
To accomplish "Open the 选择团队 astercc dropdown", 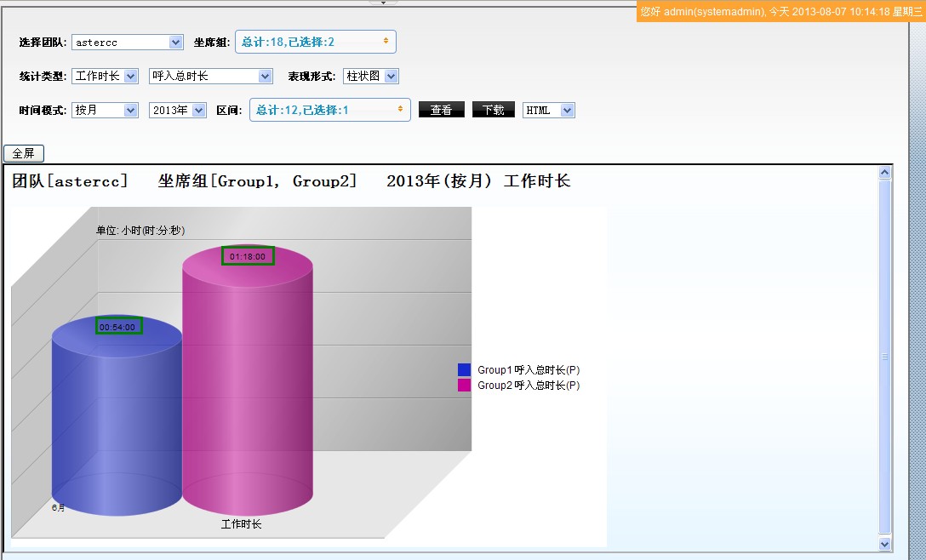I will pos(128,43).
